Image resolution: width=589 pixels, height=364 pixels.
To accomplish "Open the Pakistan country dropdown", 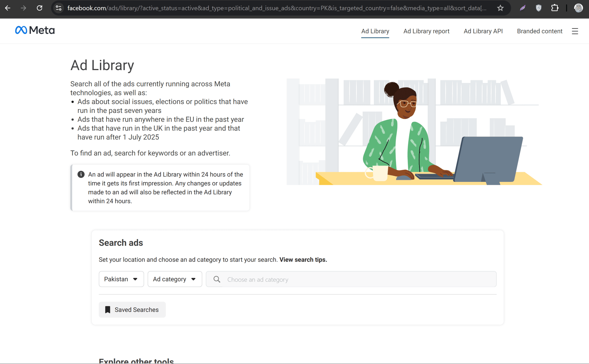I will (x=121, y=279).
